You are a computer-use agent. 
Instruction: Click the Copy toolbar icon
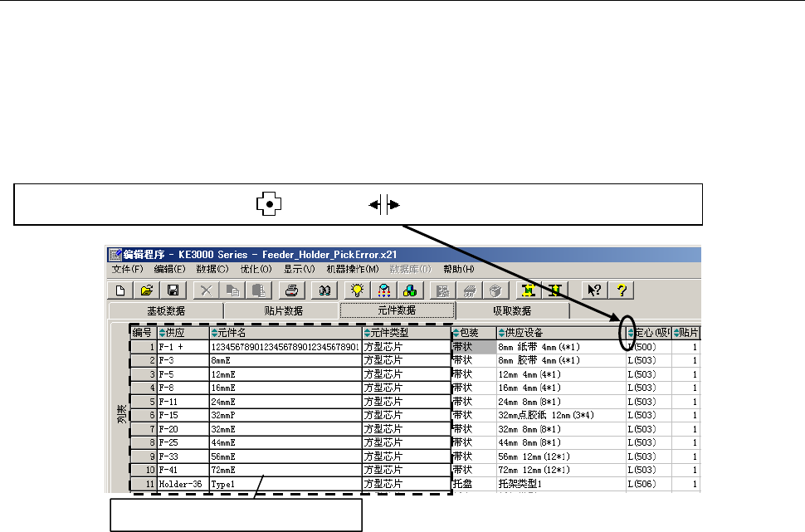point(232,290)
